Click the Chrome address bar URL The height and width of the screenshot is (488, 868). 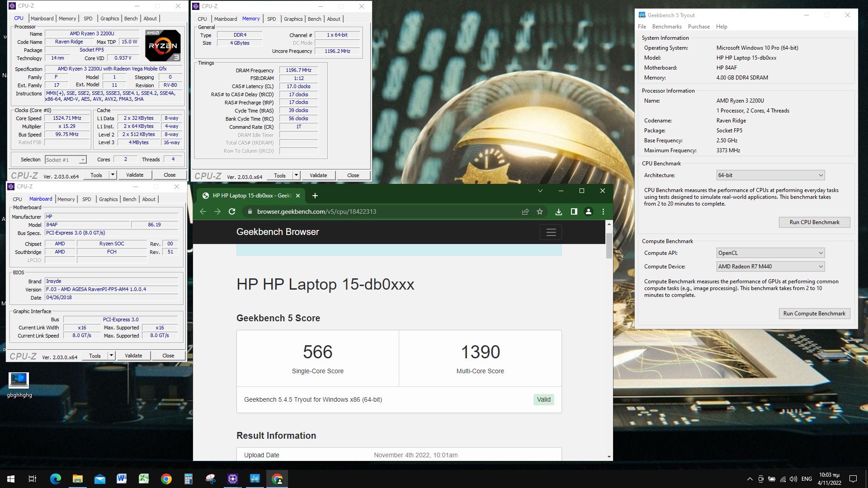coord(316,211)
